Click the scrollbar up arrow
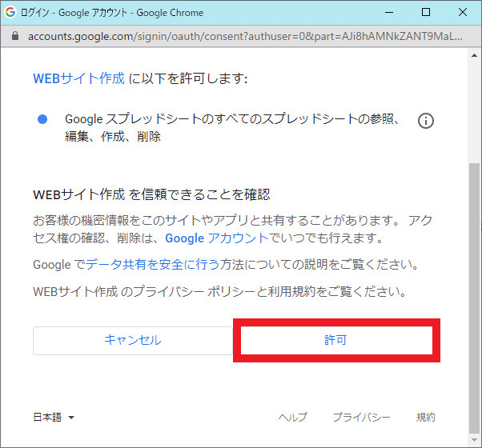Viewport: 482px width, 448px height. point(474,55)
